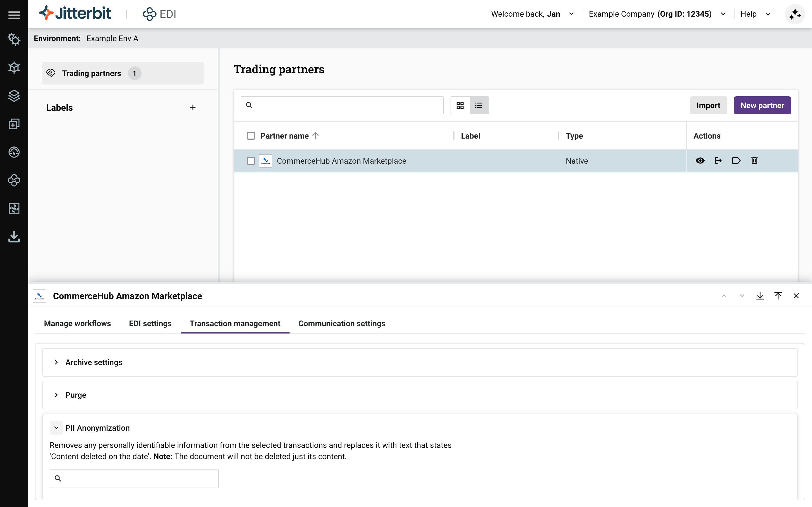The width and height of the screenshot is (812, 507).
Task: Expand details drawer to full height
Action: [x=778, y=296]
